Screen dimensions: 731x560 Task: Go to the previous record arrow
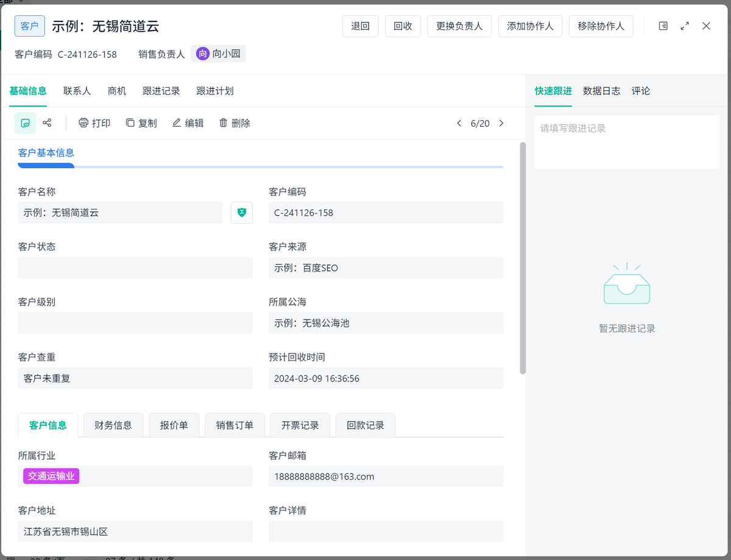click(x=459, y=123)
